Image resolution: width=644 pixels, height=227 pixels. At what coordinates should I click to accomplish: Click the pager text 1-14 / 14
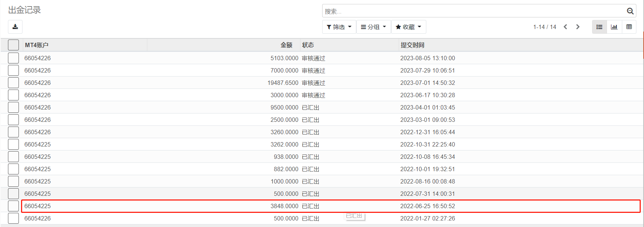point(545,27)
